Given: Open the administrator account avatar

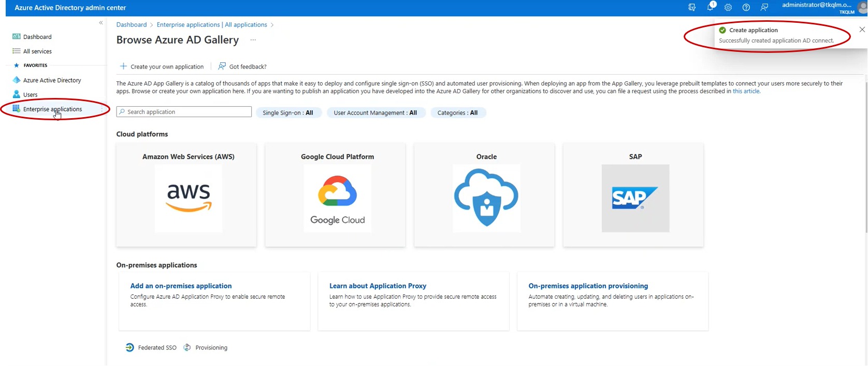Looking at the screenshot, I should pos(862,8).
